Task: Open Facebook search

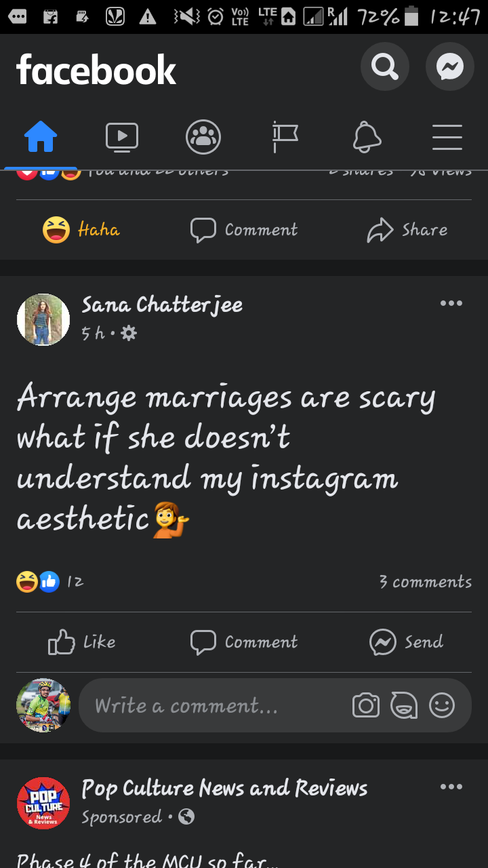Action: pos(384,66)
